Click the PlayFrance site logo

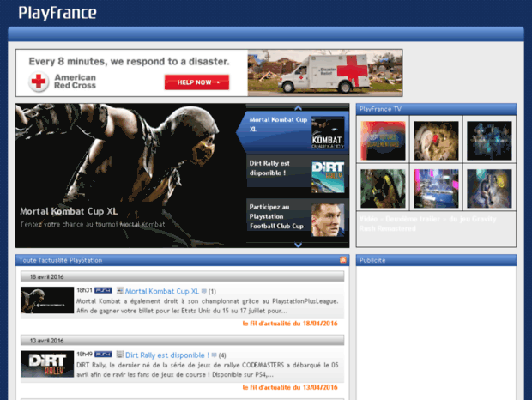click(x=57, y=13)
